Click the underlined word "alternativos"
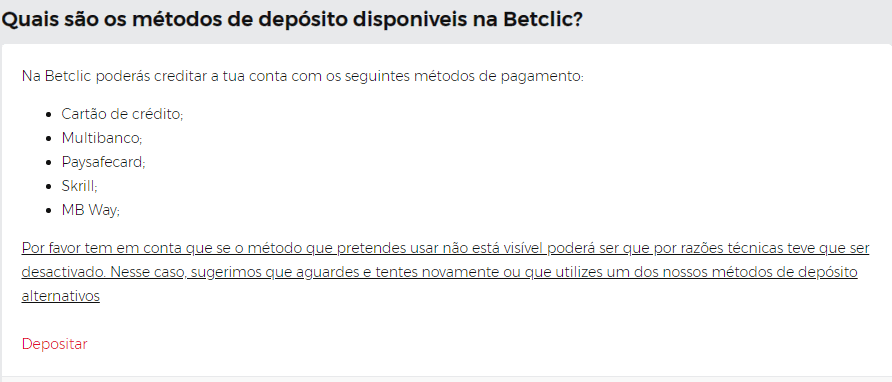Viewport: 892px width, 382px height. click(x=61, y=296)
